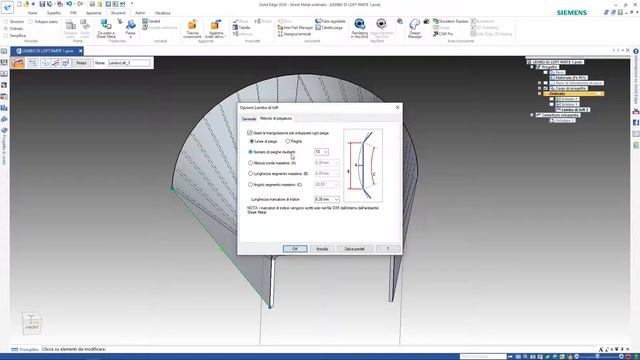Open the Design Manager tool
Image resolution: width=640 pixels, height=360 pixels.
coord(414,29)
